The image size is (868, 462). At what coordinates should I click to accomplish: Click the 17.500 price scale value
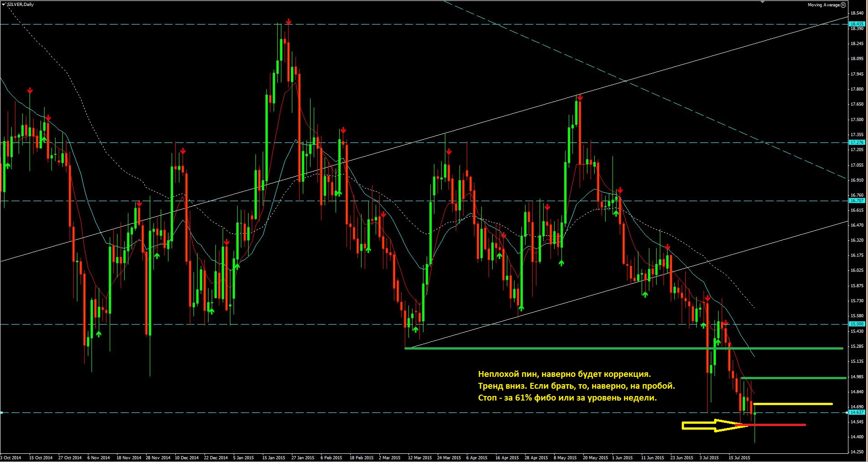point(857,120)
